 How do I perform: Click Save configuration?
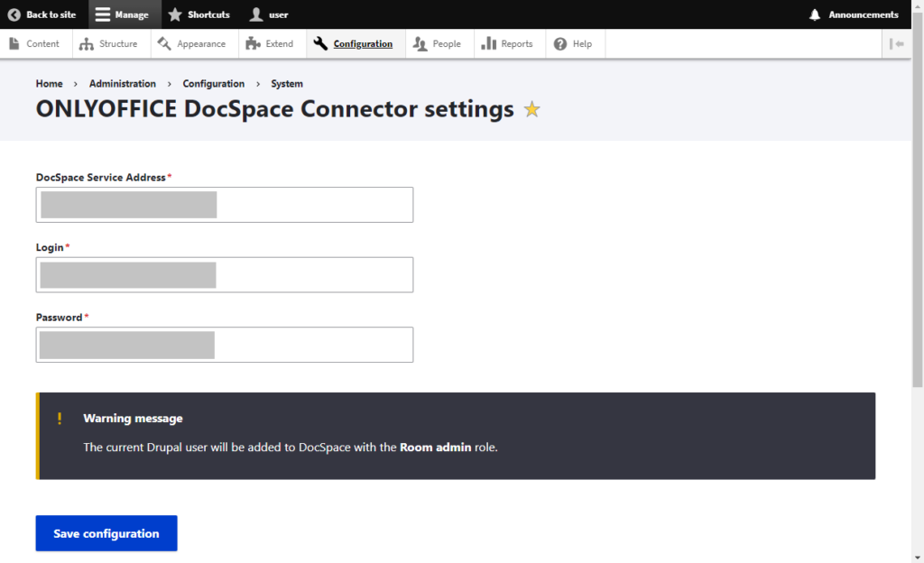[x=106, y=533]
